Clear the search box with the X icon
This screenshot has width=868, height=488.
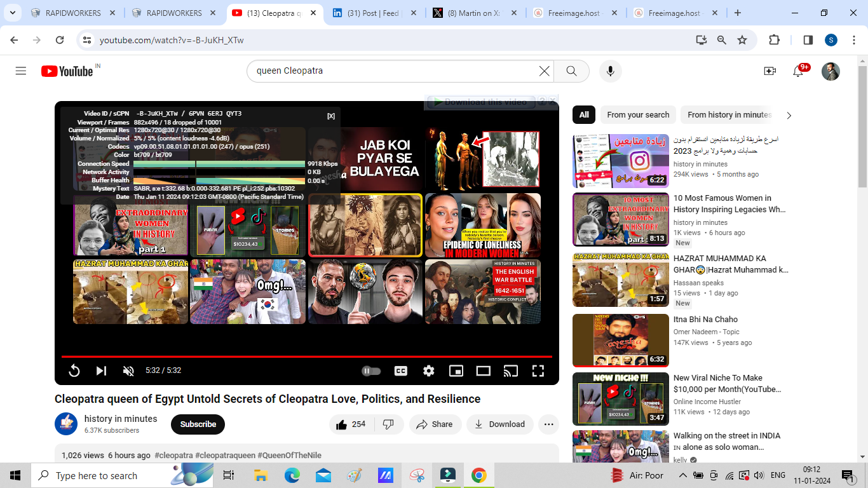[545, 71]
